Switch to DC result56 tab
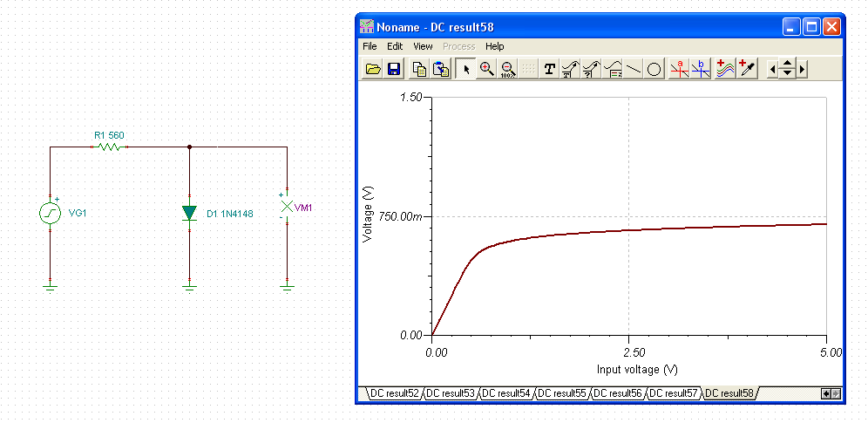Viewport: 868px width, 423px height. (619, 393)
